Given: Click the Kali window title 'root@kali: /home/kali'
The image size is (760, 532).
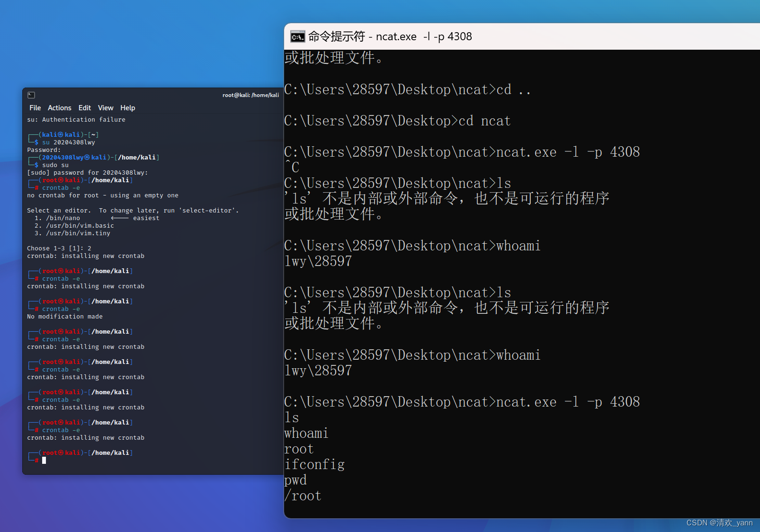Looking at the screenshot, I should [250, 95].
